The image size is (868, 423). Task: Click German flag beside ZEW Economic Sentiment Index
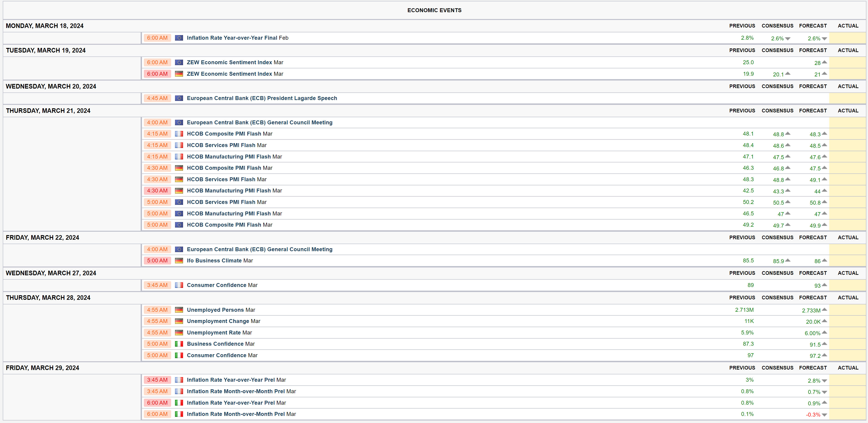[179, 74]
